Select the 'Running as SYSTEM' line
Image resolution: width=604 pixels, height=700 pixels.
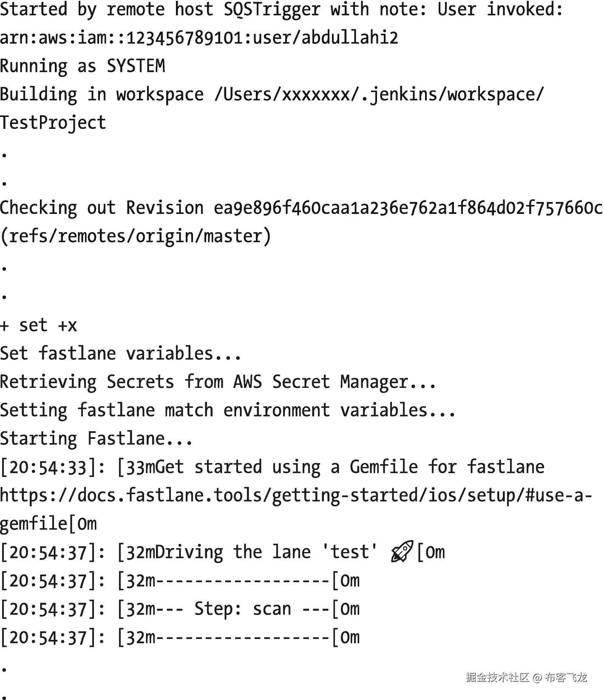(x=82, y=66)
